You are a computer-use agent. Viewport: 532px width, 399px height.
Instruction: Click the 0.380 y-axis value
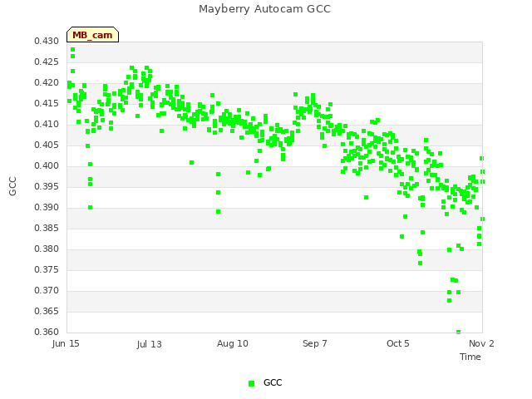[47, 249]
